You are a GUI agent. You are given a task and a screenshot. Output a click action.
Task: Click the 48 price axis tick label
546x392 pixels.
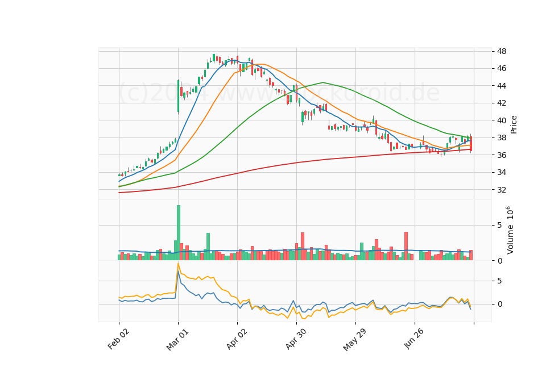(502, 51)
